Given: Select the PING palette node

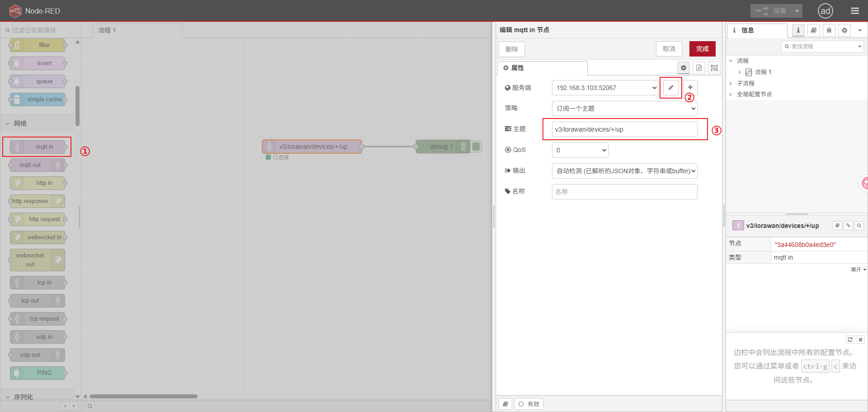Looking at the screenshot, I should tap(38, 373).
